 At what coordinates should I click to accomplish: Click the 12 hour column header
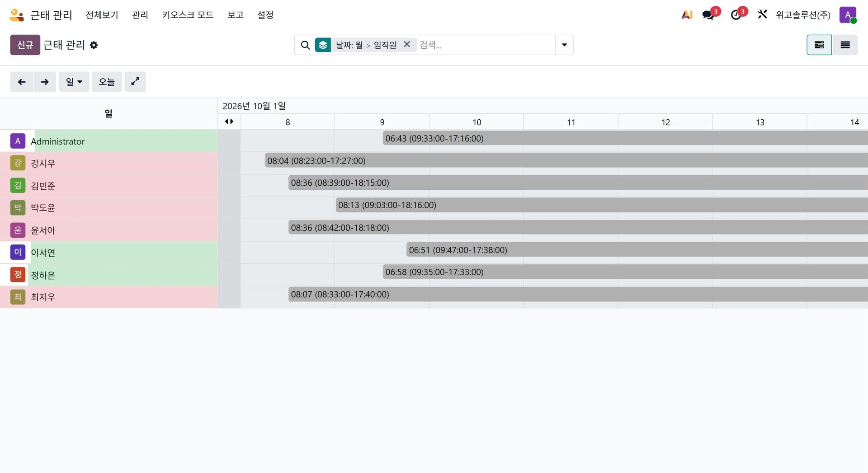pyautogui.click(x=665, y=122)
